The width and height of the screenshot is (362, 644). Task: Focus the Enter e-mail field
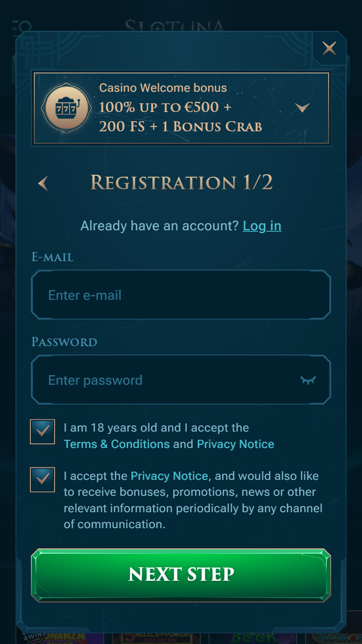click(x=181, y=295)
